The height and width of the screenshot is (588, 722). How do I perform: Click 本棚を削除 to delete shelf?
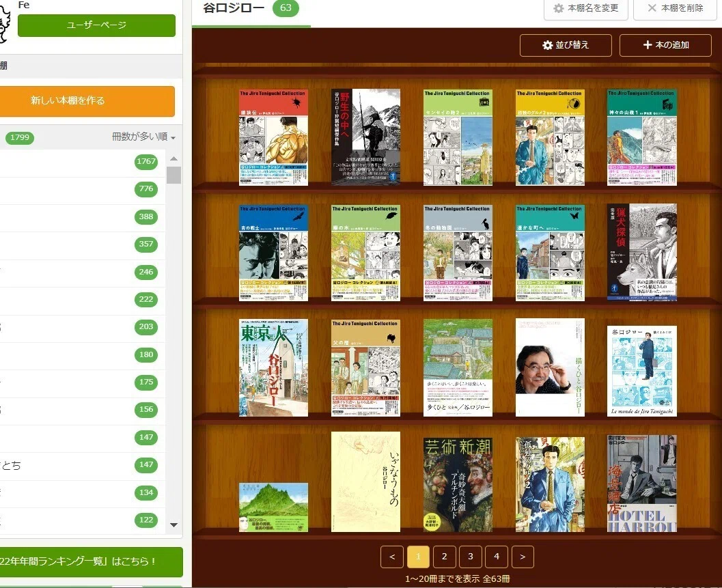click(x=675, y=9)
